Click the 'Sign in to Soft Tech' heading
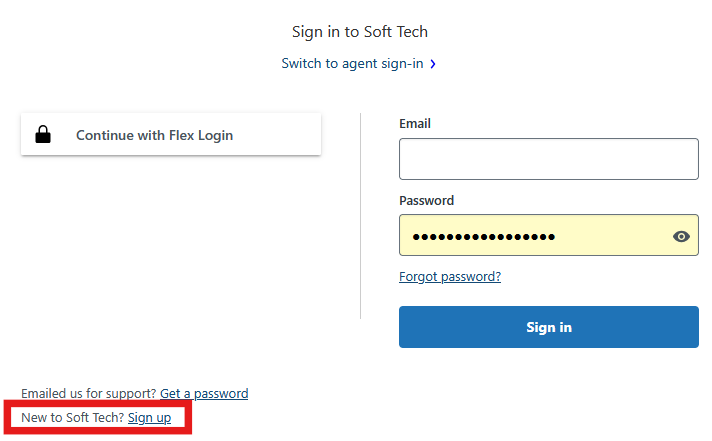 (x=360, y=32)
